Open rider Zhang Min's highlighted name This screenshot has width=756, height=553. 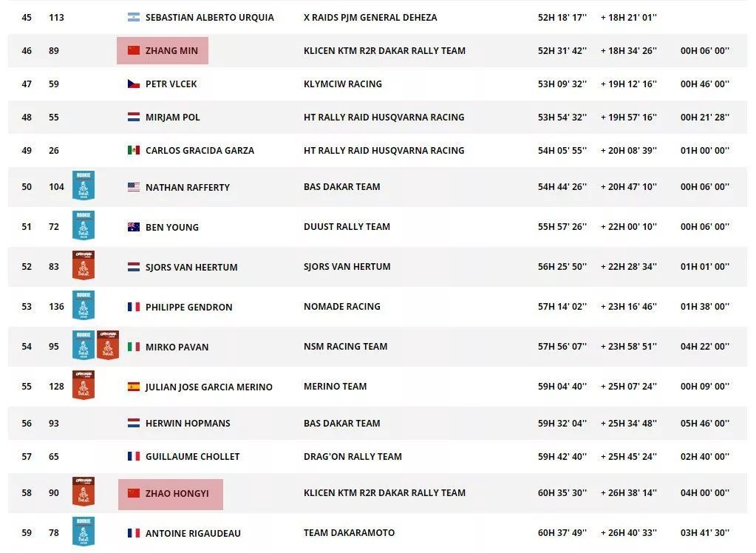pos(171,51)
